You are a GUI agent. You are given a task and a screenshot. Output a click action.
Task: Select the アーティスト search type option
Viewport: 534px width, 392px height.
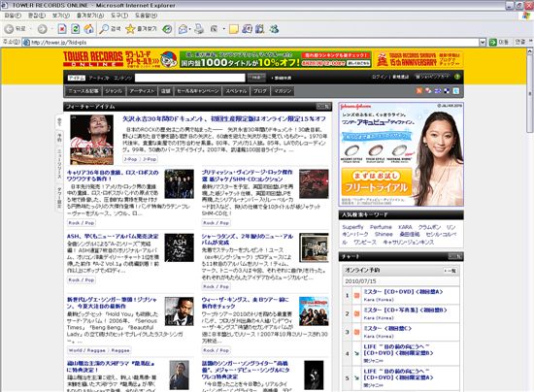tap(99, 78)
